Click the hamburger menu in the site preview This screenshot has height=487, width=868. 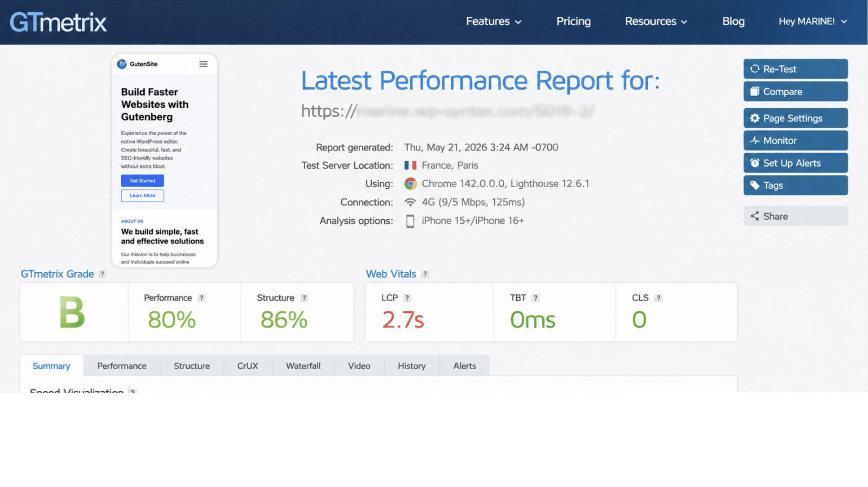pyautogui.click(x=204, y=64)
